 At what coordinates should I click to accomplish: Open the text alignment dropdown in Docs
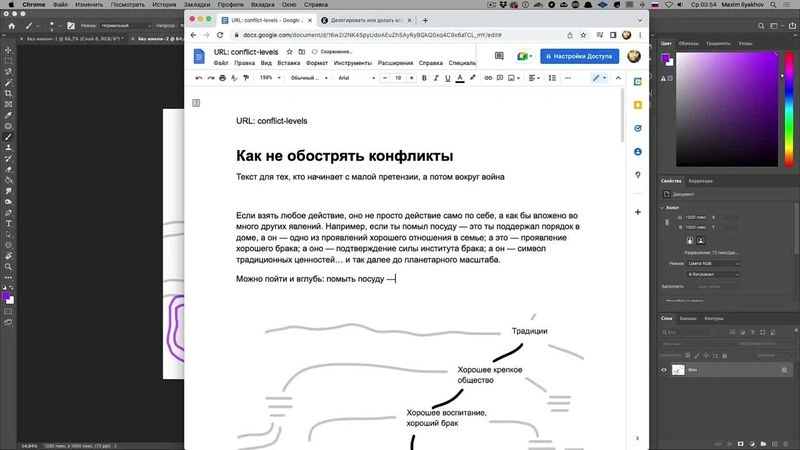(x=534, y=78)
